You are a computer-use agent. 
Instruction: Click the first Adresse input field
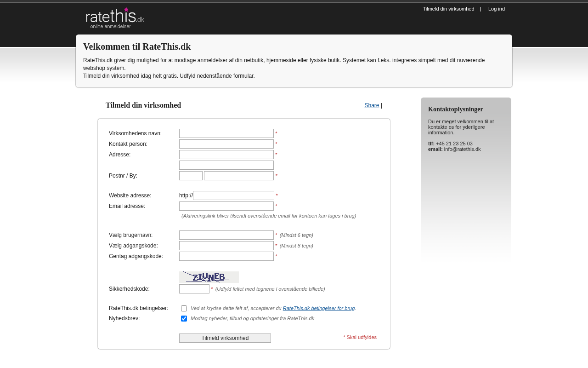coord(226,155)
